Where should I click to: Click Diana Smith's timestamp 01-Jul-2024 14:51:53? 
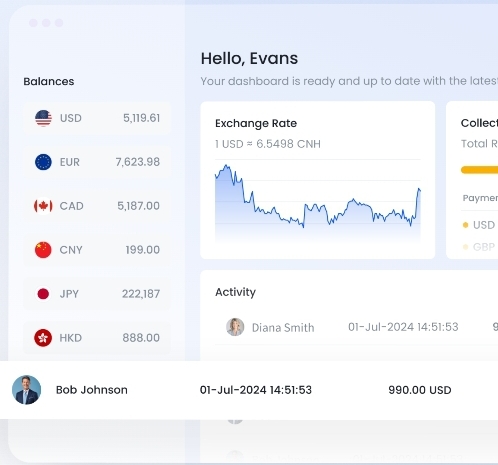tap(403, 327)
